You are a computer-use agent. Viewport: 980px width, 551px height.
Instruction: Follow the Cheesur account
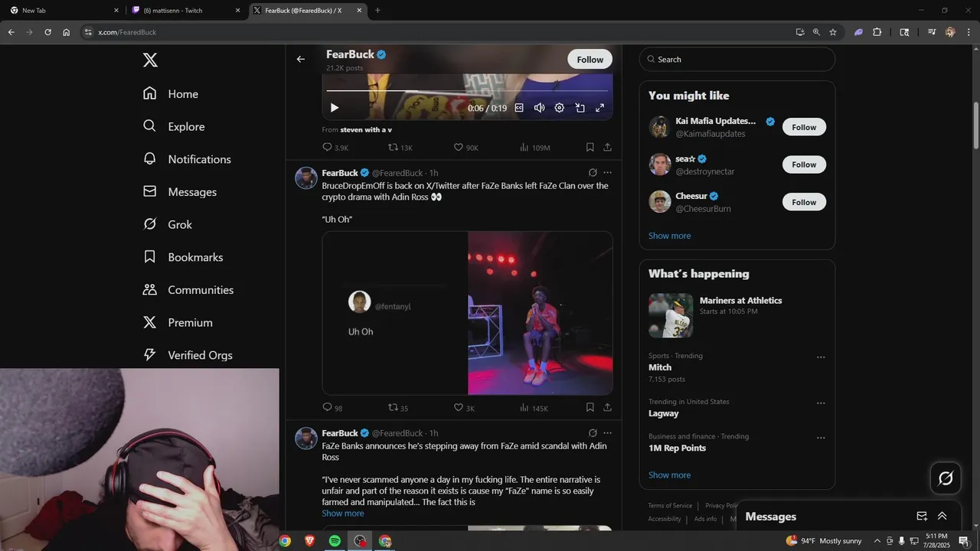coord(804,202)
